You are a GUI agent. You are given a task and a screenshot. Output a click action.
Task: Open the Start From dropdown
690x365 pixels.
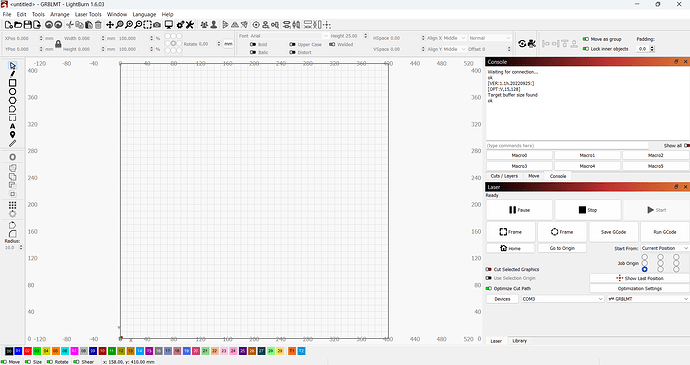[664, 248]
